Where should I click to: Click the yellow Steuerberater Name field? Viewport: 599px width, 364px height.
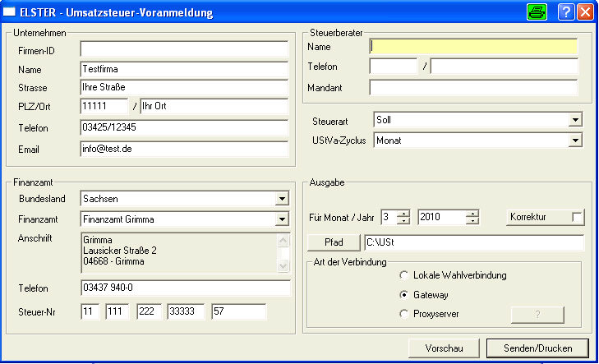click(474, 47)
